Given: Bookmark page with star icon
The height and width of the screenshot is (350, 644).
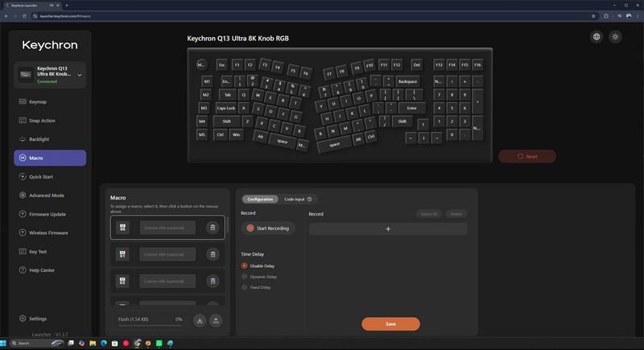Looking at the screenshot, I should coord(593,16).
